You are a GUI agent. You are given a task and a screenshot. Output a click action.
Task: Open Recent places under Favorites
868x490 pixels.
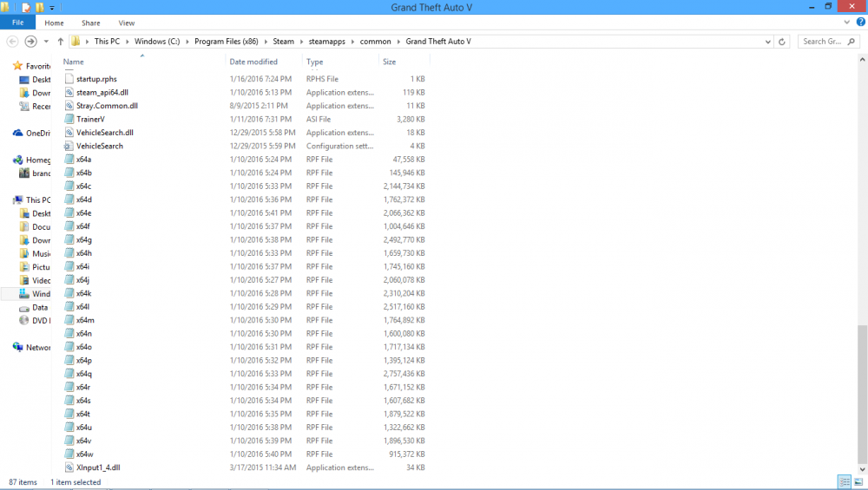pos(35,106)
